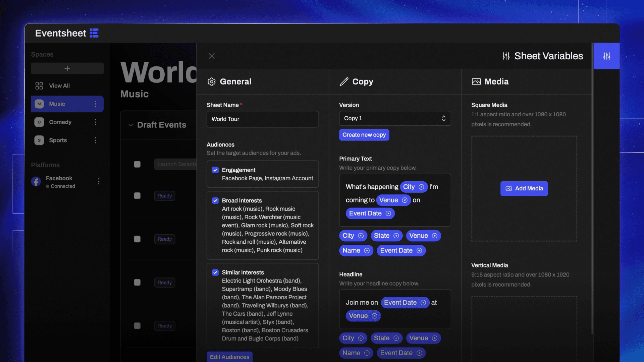Edit the Sheet Name field
Screen dimensions: 644x362
[263, 119]
